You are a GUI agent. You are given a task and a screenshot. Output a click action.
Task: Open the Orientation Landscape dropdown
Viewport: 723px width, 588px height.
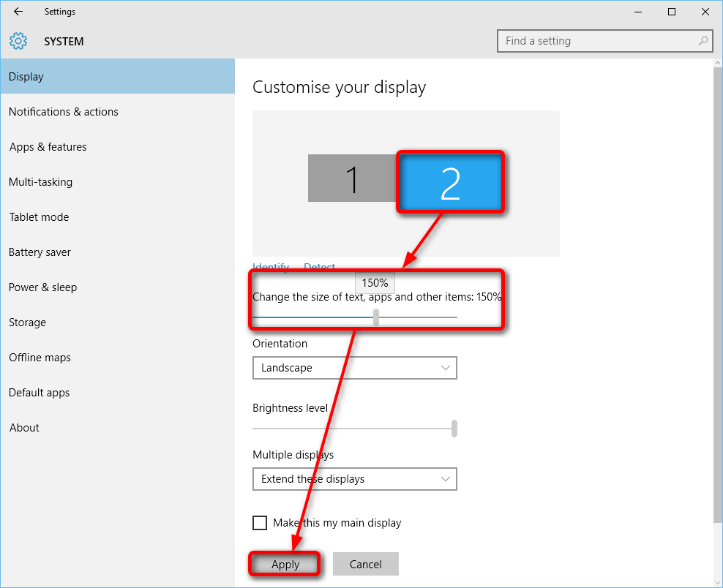point(355,368)
